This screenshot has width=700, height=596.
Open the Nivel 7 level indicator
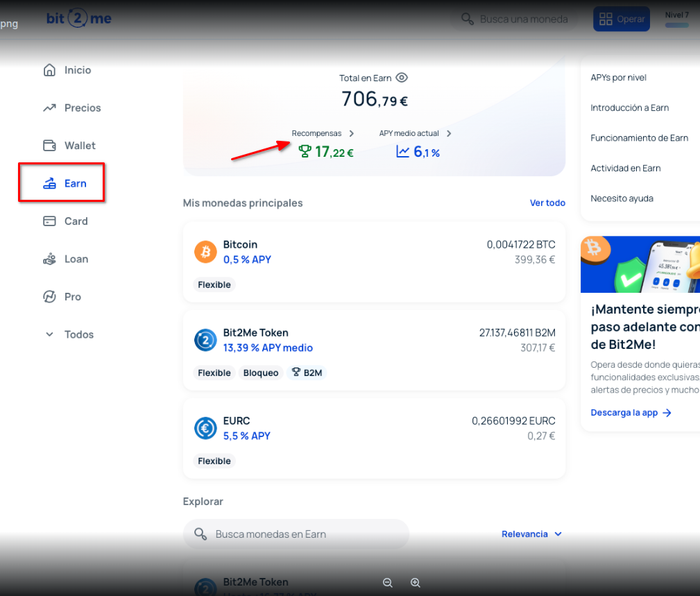677,19
